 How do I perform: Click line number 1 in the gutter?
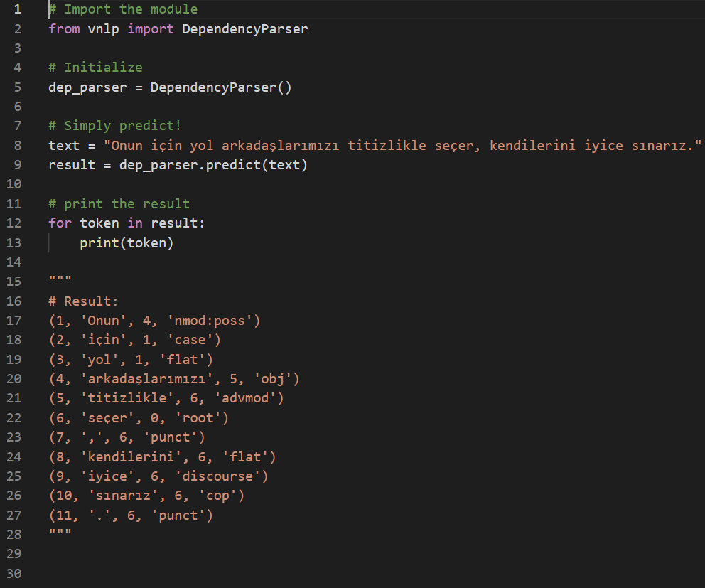(x=17, y=9)
